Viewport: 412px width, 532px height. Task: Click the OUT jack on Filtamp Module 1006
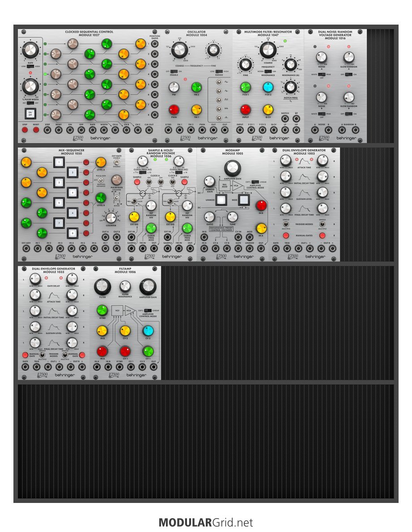(153, 367)
